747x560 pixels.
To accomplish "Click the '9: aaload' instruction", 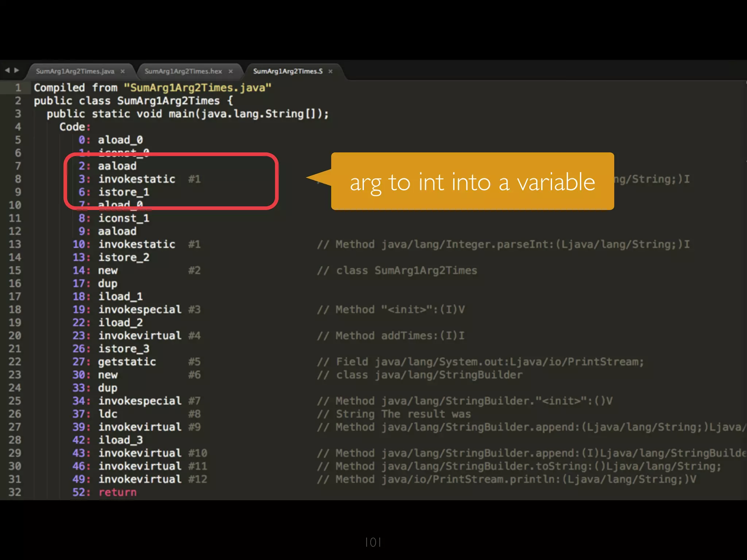I will point(108,231).
